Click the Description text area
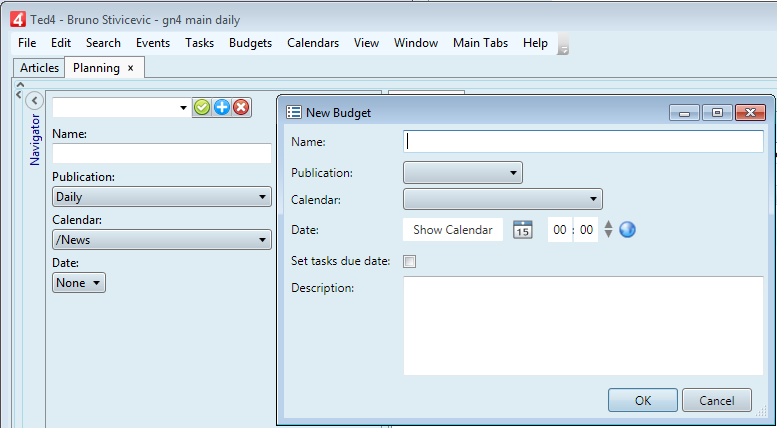This screenshot has height=428, width=777. (583, 325)
